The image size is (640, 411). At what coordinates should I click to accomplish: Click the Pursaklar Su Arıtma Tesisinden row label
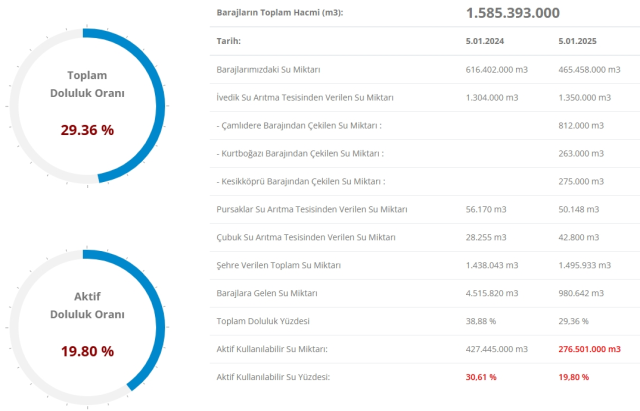pos(306,209)
